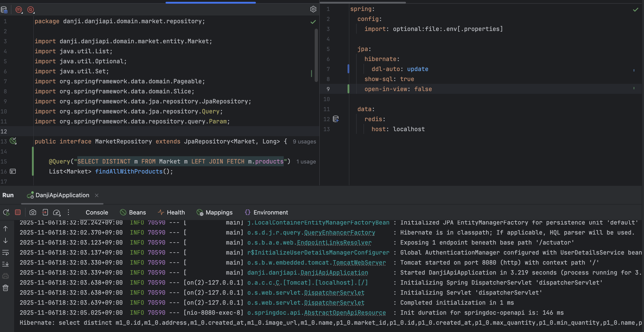Click the exit/attach arrow icon in Run toolbar
This screenshot has height=332, width=644.
[45, 212]
